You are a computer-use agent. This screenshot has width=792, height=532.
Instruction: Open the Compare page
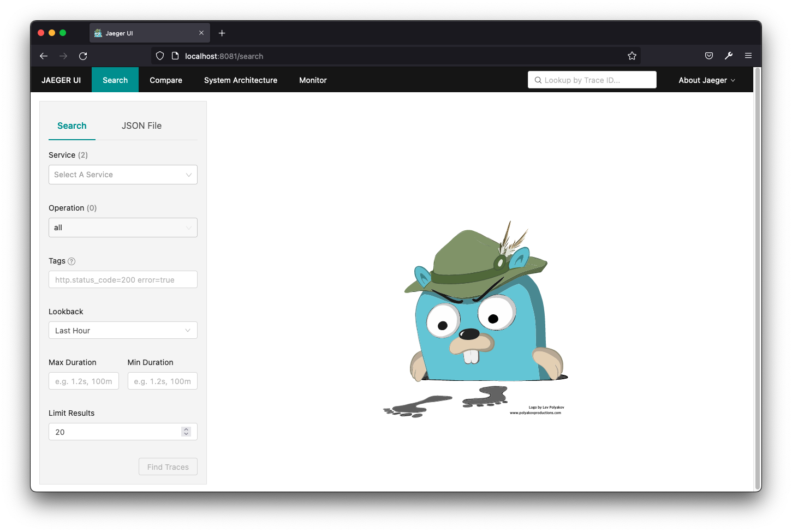tap(166, 80)
